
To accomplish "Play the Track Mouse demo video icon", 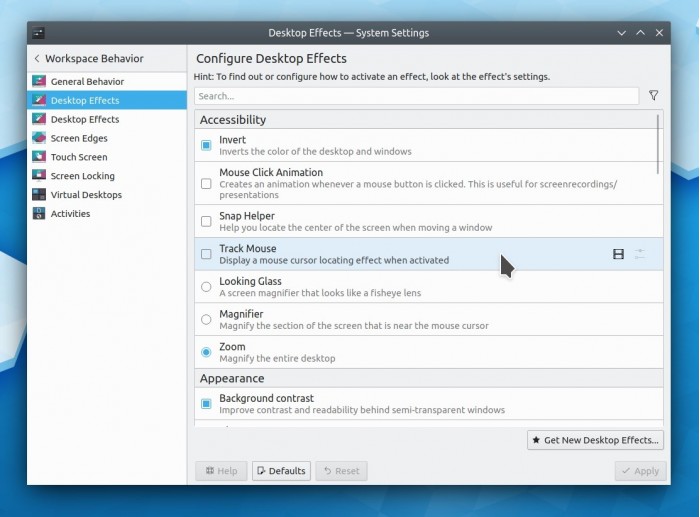I will tap(618, 254).
